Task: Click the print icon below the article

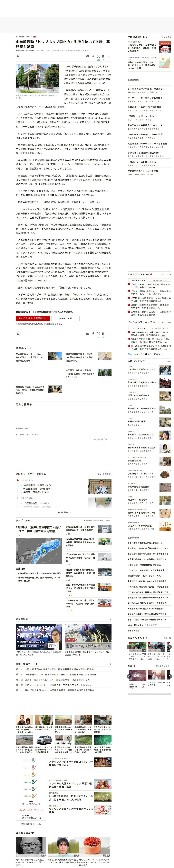Action: tap(18, 334)
